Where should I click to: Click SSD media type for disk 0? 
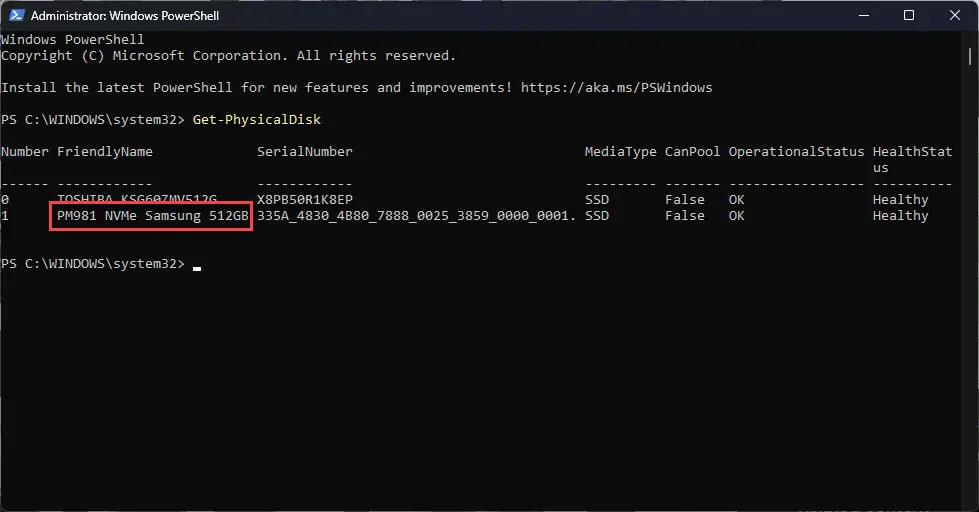597,200
